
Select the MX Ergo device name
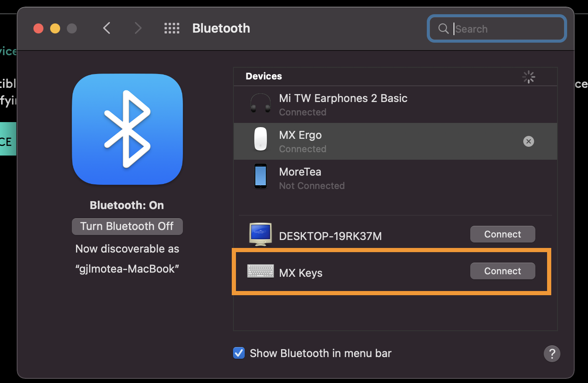coord(300,135)
